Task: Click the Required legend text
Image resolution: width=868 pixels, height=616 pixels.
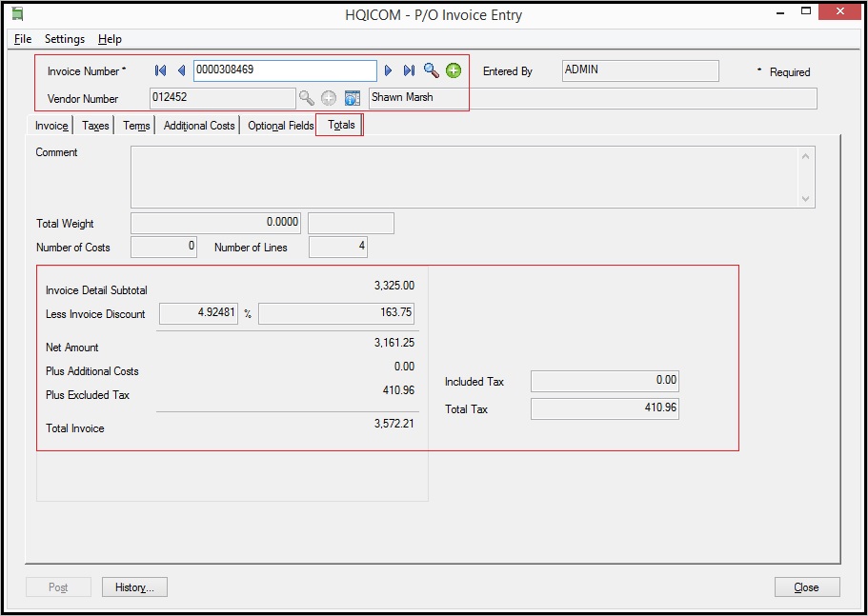Action: point(789,72)
